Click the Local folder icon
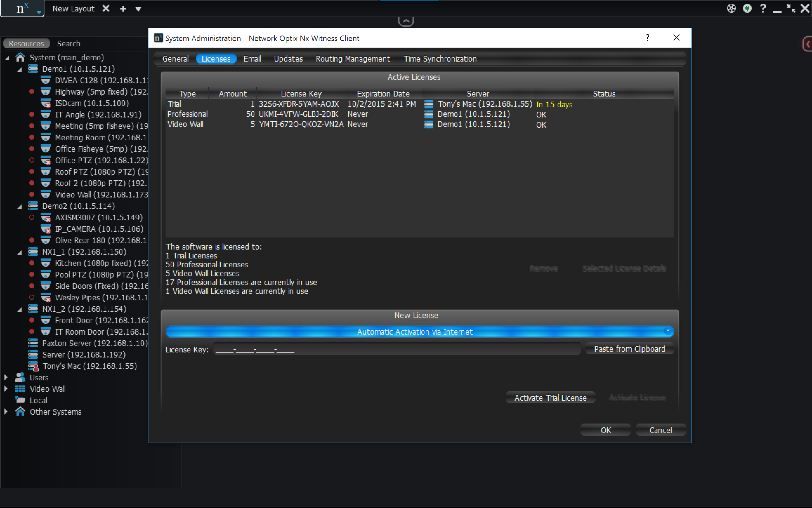This screenshot has width=812, height=508. (20, 400)
